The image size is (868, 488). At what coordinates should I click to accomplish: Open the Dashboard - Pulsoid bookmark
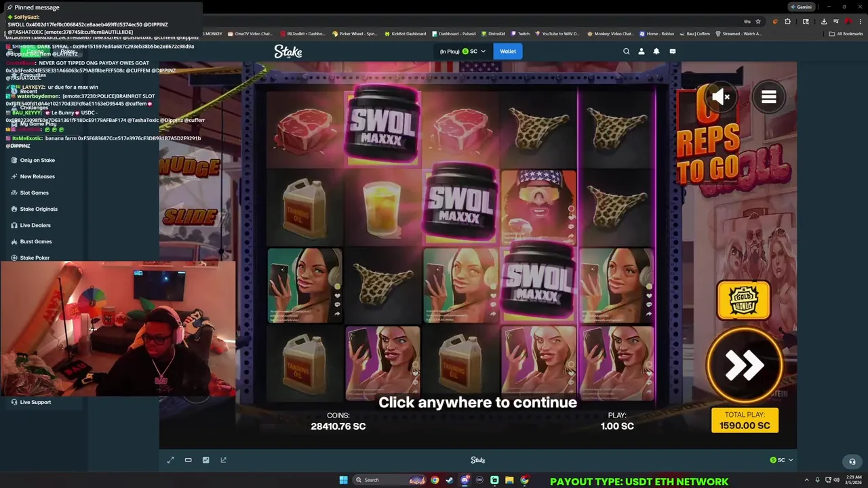click(x=454, y=34)
